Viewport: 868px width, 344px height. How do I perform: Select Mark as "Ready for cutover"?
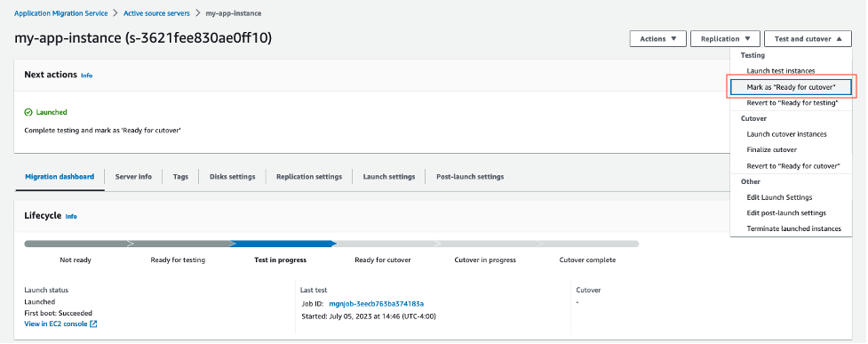pyautogui.click(x=791, y=87)
